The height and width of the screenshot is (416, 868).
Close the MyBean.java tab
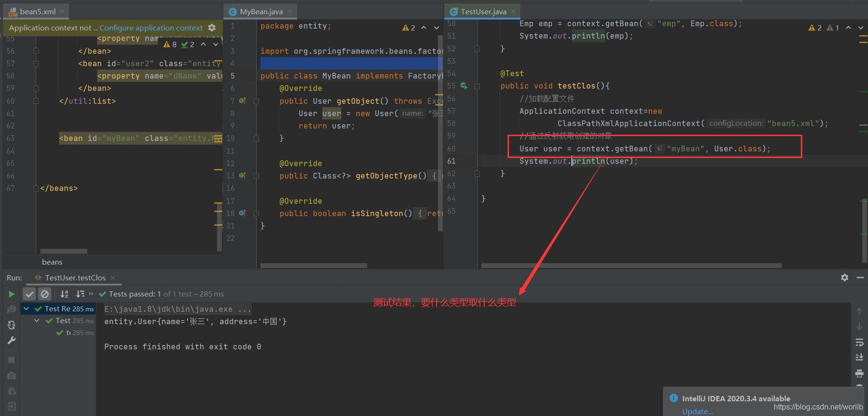coord(290,11)
